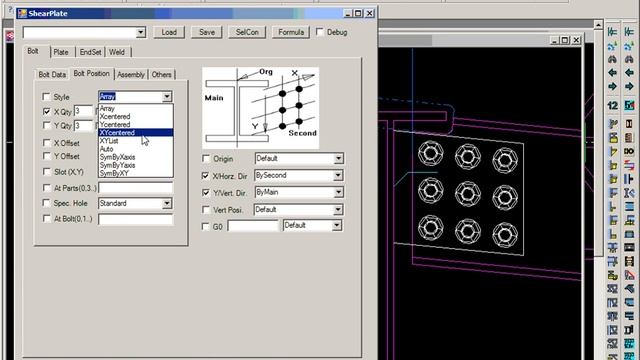The height and width of the screenshot is (360, 640).
Task: Choose SymByXY from the Style list
Action: (136, 173)
